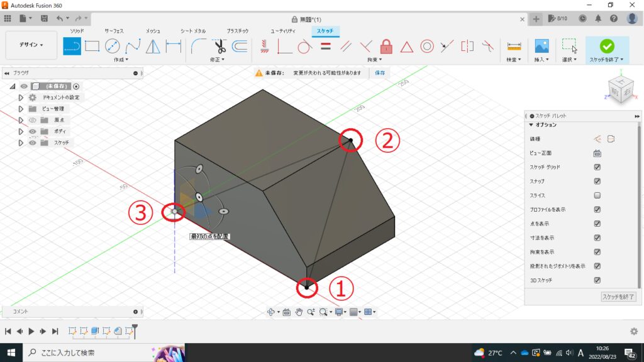This screenshot has height=362, width=644.
Task: Open the デザイン workspace dropdown
Action: click(x=31, y=45)
